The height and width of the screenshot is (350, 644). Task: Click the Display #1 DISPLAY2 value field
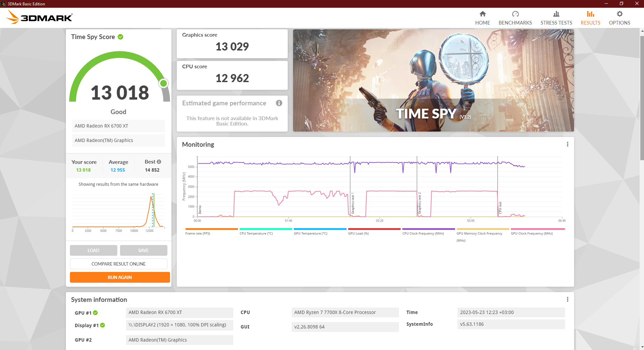179,325
